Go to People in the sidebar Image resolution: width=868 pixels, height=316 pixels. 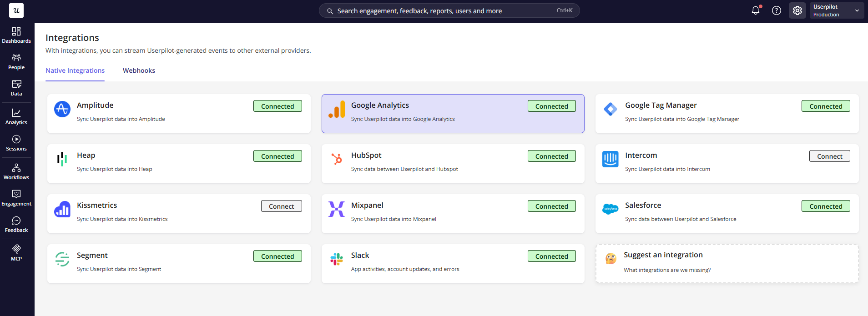[16, 61]
